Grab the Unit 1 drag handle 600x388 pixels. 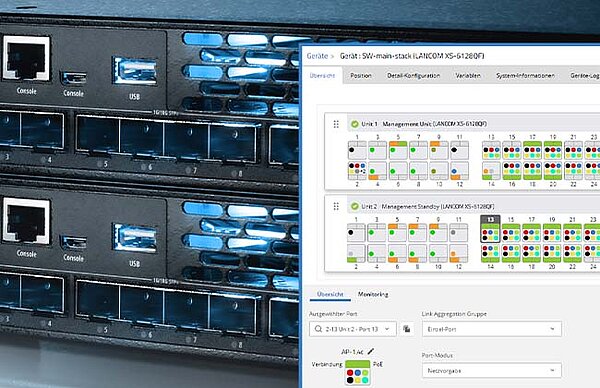[x=336, y=124]
